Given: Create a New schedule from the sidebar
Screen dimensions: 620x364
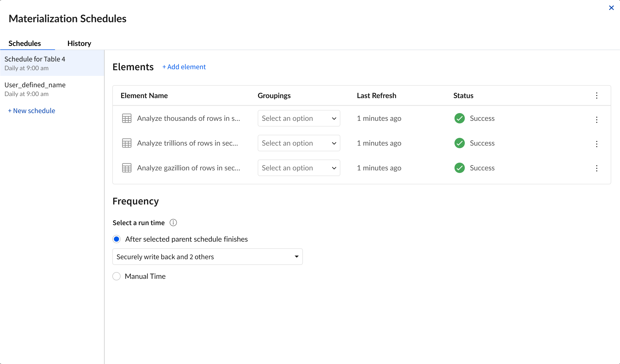Looking at the screenshot, I should point(32,111).
